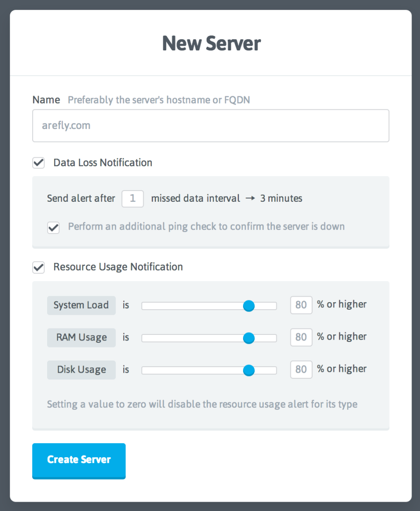Click the System Load label tag
This screenshot has width=420, height=511.
click(x=81, y=305)
